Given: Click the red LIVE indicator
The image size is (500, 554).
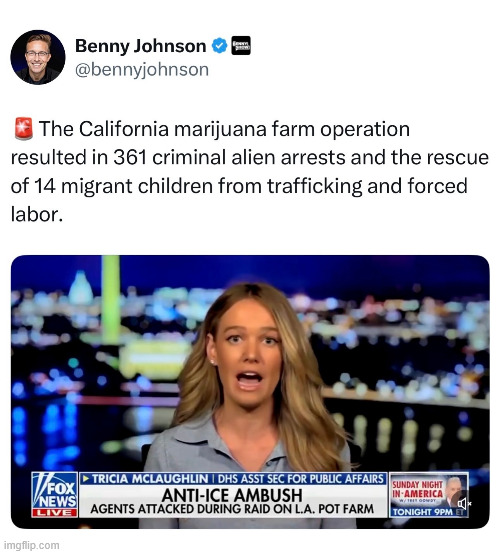Looking at the screenshot, I should click(54, 513).
